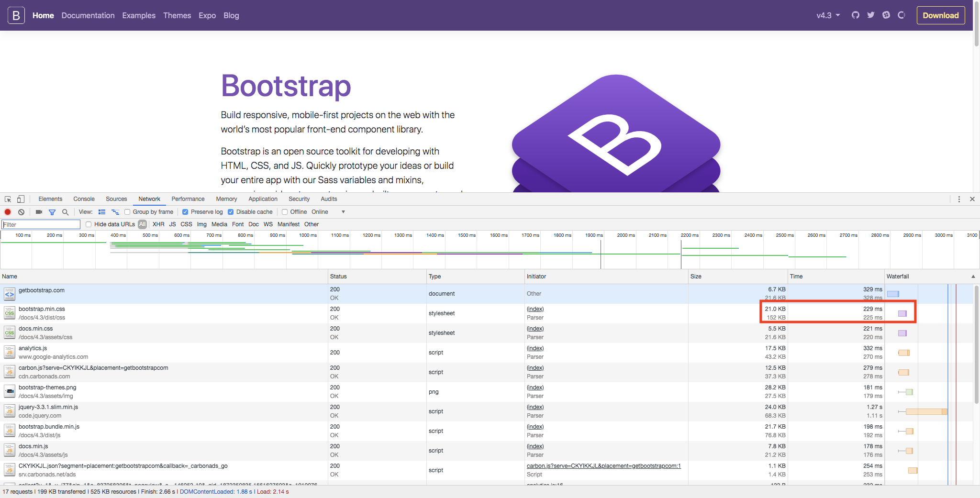Start recording network log
Image resolution: width=980 pixels, height=498 pixels.
[8, 212]
